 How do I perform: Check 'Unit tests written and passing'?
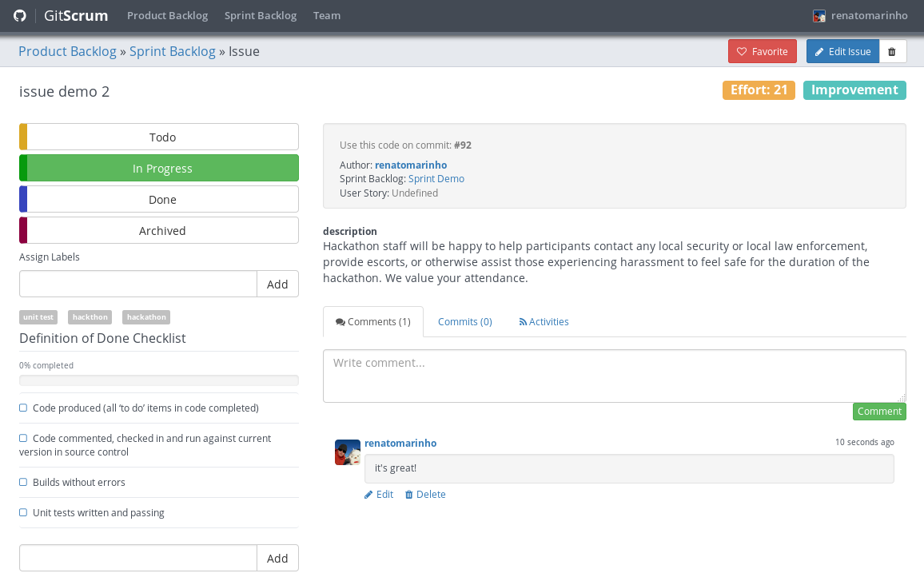[23, 512]
